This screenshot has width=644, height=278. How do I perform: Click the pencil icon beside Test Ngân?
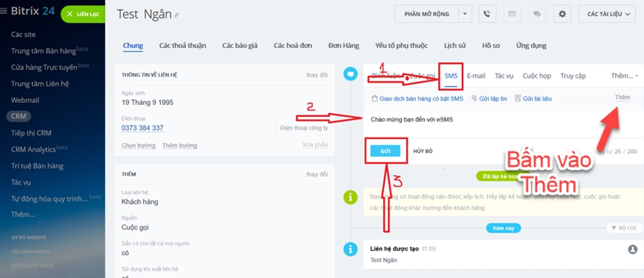(176, 15)
